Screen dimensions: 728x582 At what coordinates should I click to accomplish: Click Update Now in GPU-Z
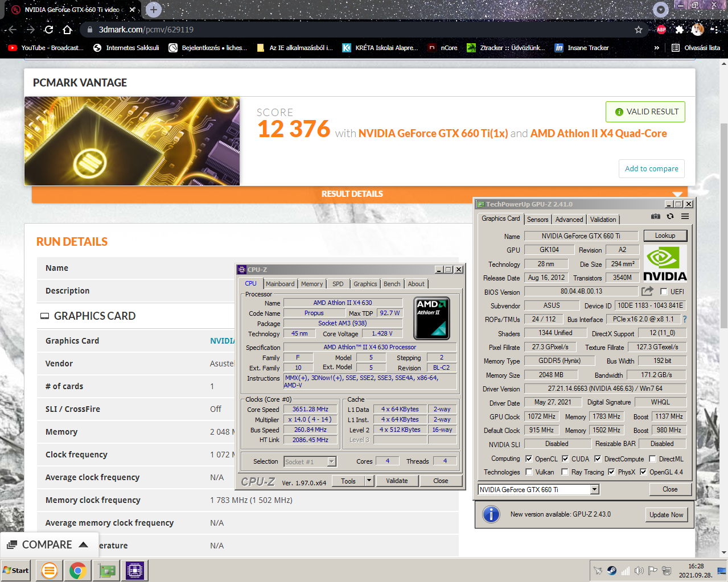click(667, 515)
